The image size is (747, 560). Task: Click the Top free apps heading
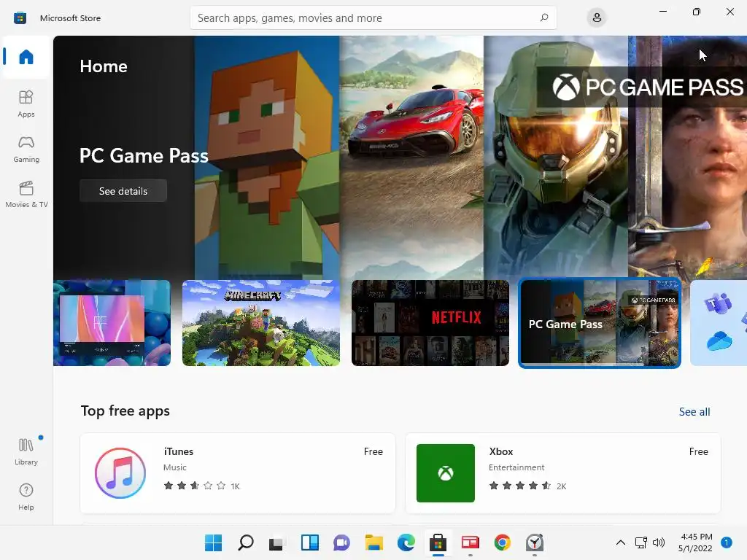click(125, 411)
